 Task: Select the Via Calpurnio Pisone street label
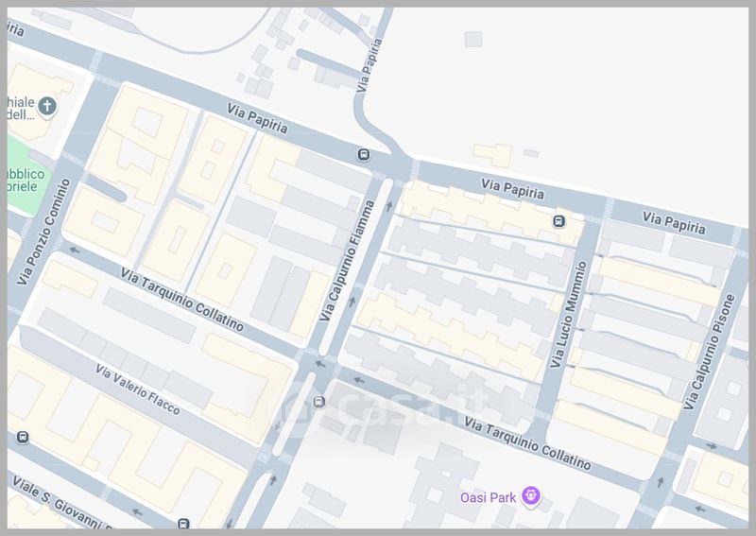pyautogui.click(x=713, y=352)
